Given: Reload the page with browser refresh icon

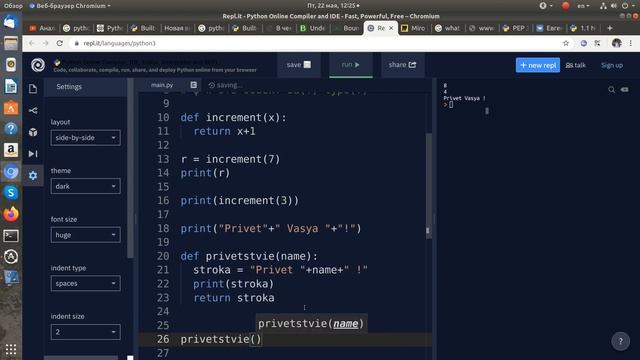Looking at the screenshot, I should 60,43.
